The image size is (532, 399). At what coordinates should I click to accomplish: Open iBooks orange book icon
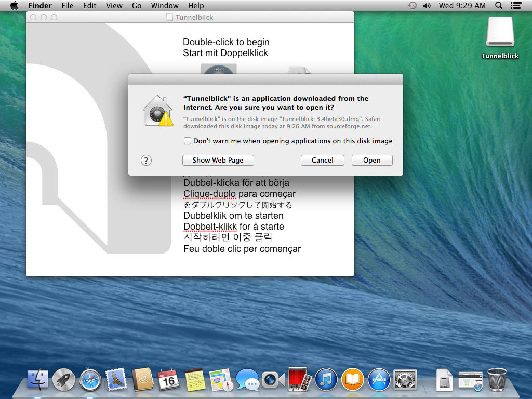point(353,379)
